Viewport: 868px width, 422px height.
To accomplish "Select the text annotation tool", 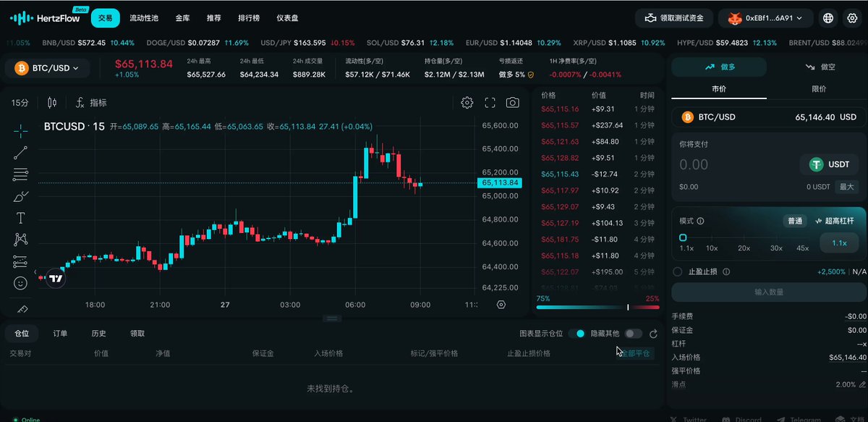I will [x=20, y=218].
